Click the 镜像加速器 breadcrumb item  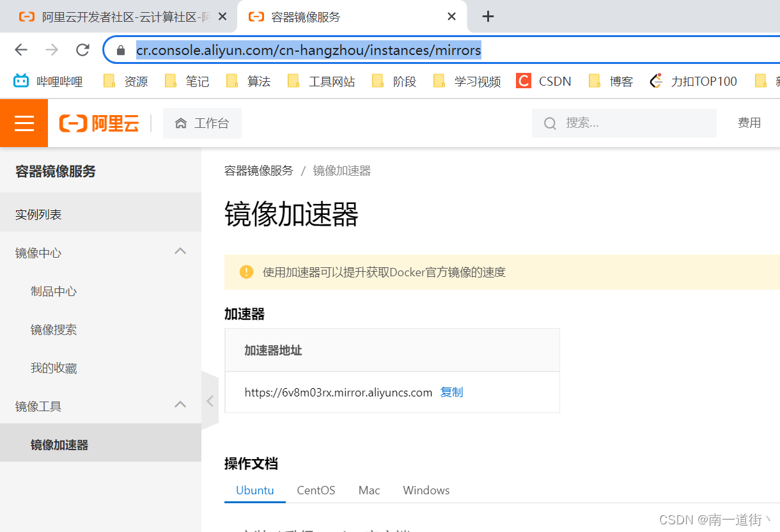(342, 171)
